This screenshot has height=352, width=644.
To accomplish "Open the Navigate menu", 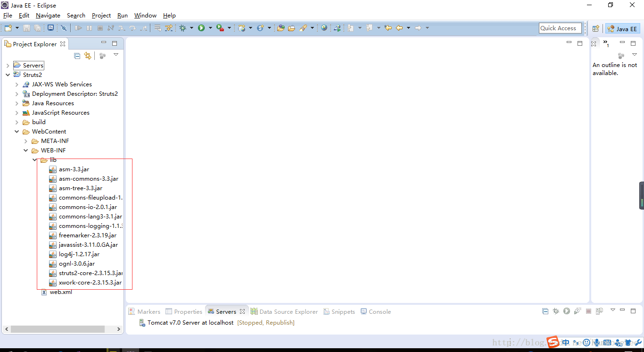I will click(x=48, y=16).
